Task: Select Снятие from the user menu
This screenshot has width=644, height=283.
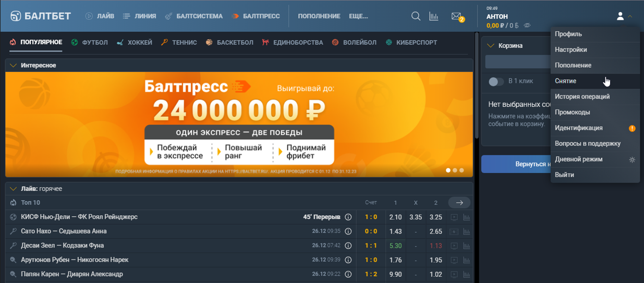Action: tap(566, 81)
